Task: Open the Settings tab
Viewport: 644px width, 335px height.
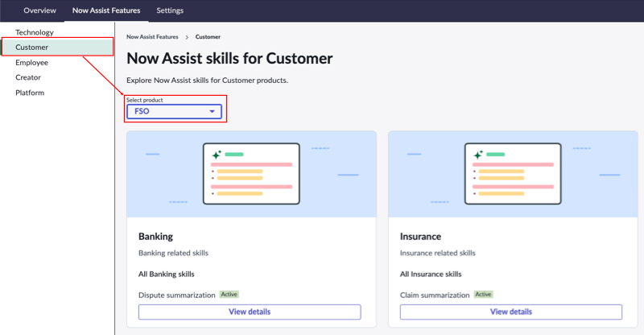Action: (x=170, y=10)
